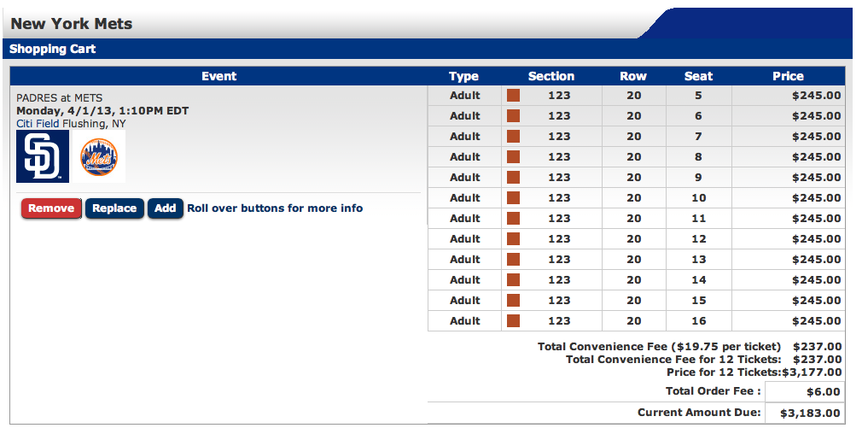Click the Seat column header

(x=698, y=77)
